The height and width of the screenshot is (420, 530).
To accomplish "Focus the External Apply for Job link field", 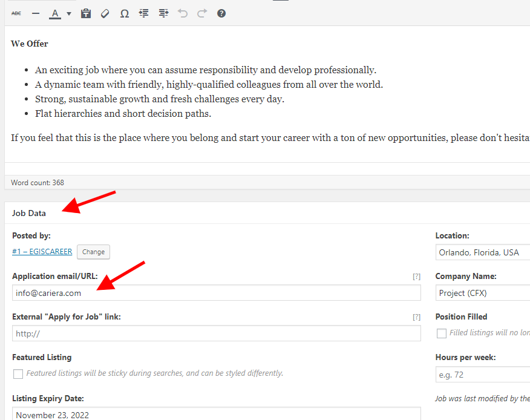I will 217,333.
